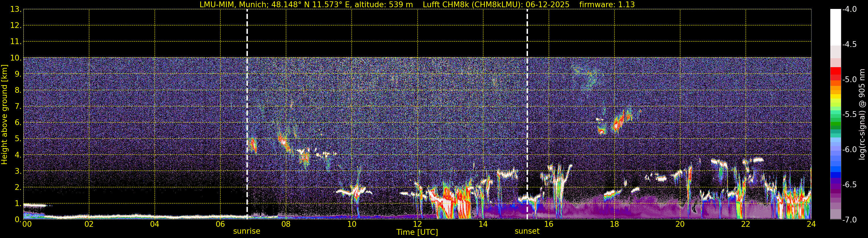Pick the bright red band on the colorbar
The image size is (868, 238).
pyautogui.click(x=835, y=71)
